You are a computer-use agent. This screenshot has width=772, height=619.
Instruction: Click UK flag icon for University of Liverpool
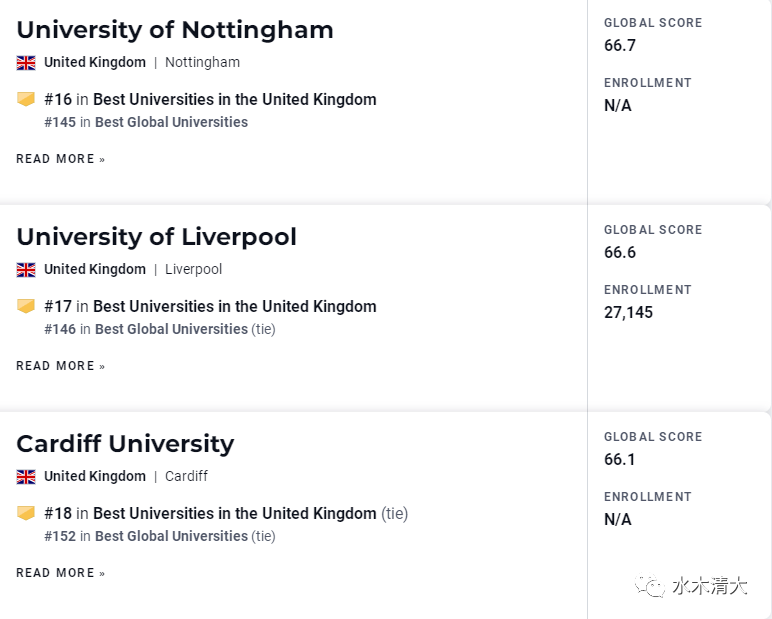coord(26,270)
